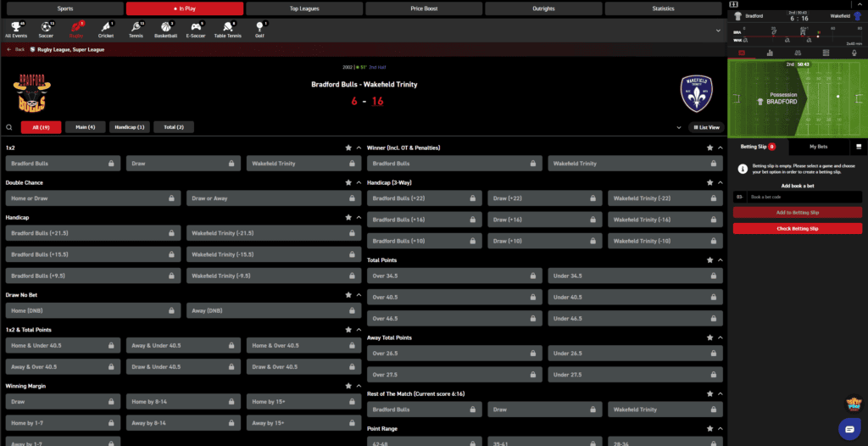Select the All (19) markets filter
This screenshot has height=446, width=868.
41,127
